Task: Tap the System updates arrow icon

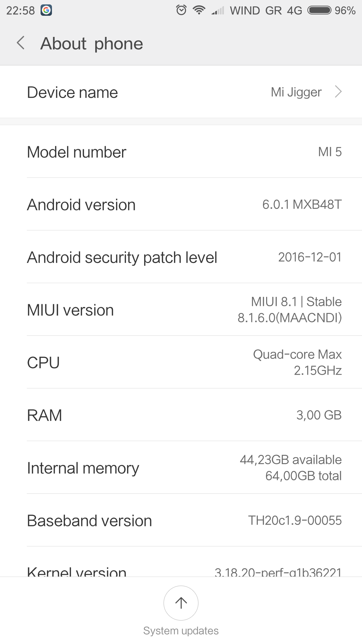Action: [181, 603]
